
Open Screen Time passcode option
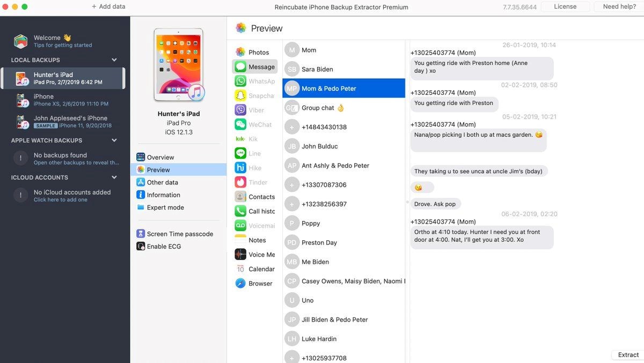179,234
